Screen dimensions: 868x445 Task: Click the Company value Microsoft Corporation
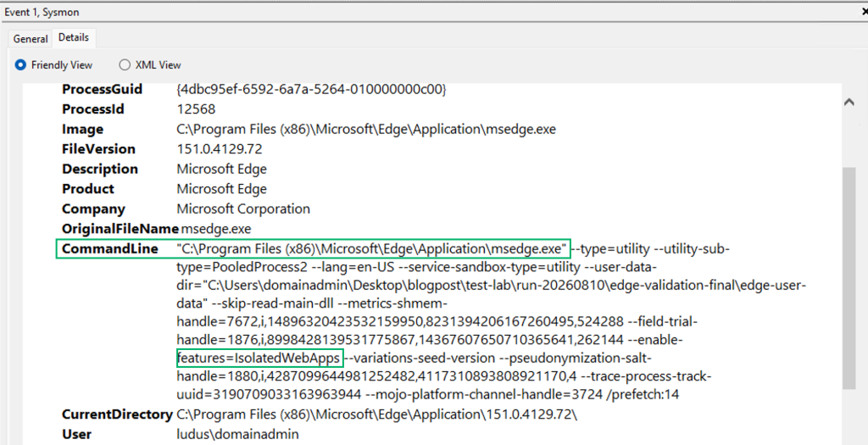pyautogui.click(x=243, y=209)
